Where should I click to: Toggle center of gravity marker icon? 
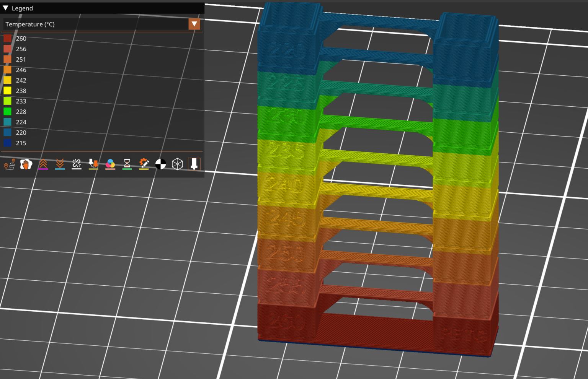[160, 164]
